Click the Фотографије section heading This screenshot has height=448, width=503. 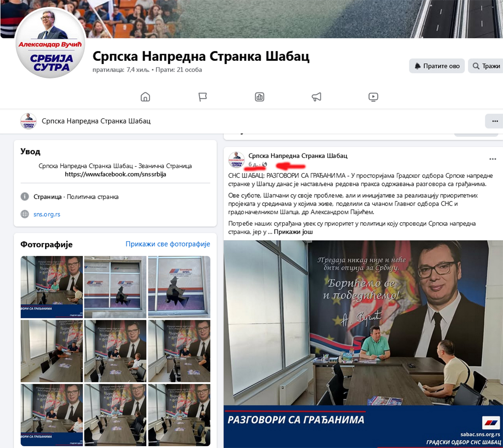point(47,244)
